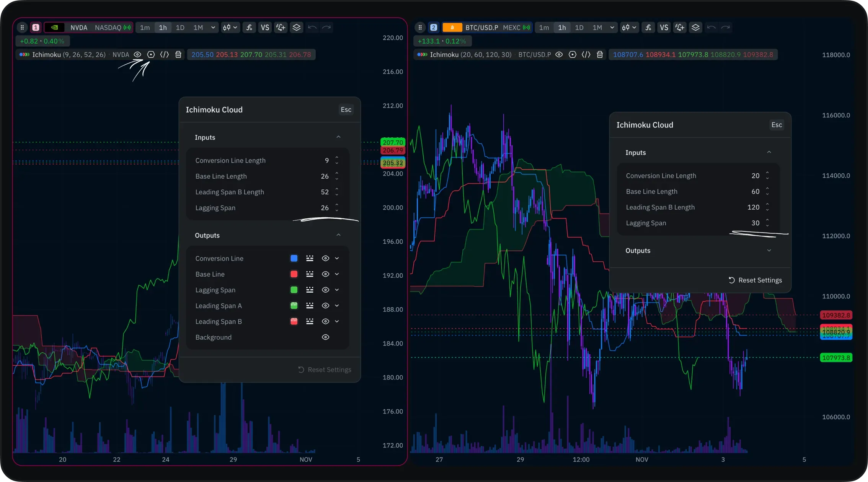Viewport: 868px width, 482px height.
Task: Open chart type dropdown in left toolbar
Action: click(x=230, y=28)
